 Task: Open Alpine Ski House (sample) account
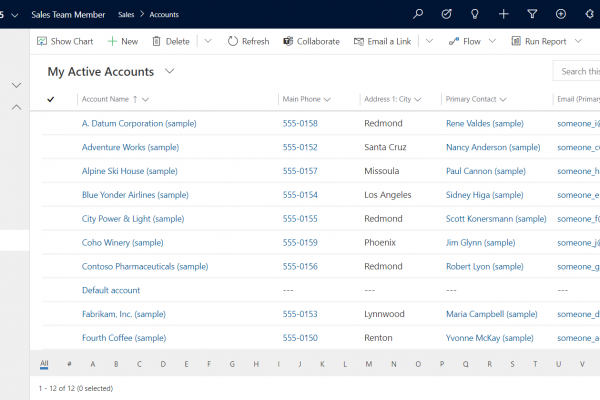tap(129, 171)
